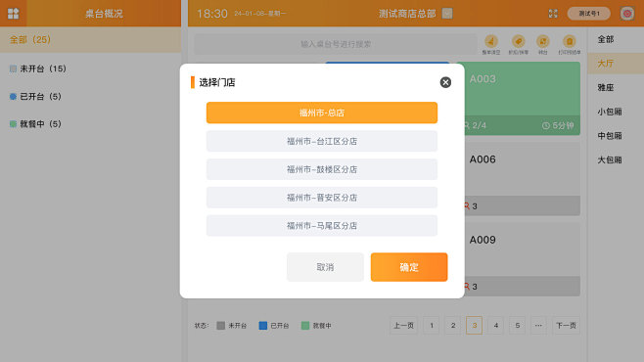Image resolution: width=644 pixels, height=362 pixels.
Task: Filter tables by 未开台 (15)
Action: 38,68
